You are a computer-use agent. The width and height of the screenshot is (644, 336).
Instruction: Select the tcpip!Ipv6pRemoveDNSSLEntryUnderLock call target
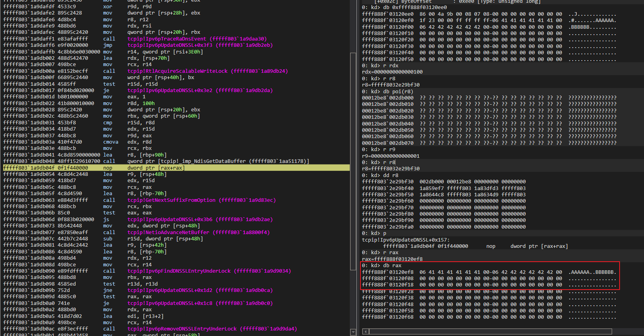coord(212,329)
